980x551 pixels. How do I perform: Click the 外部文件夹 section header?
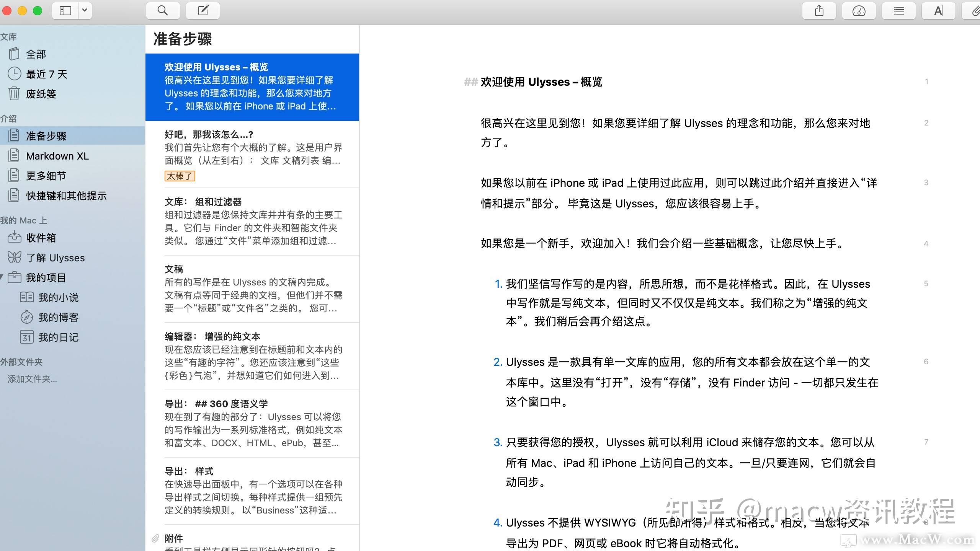click(x=21, y=362)
